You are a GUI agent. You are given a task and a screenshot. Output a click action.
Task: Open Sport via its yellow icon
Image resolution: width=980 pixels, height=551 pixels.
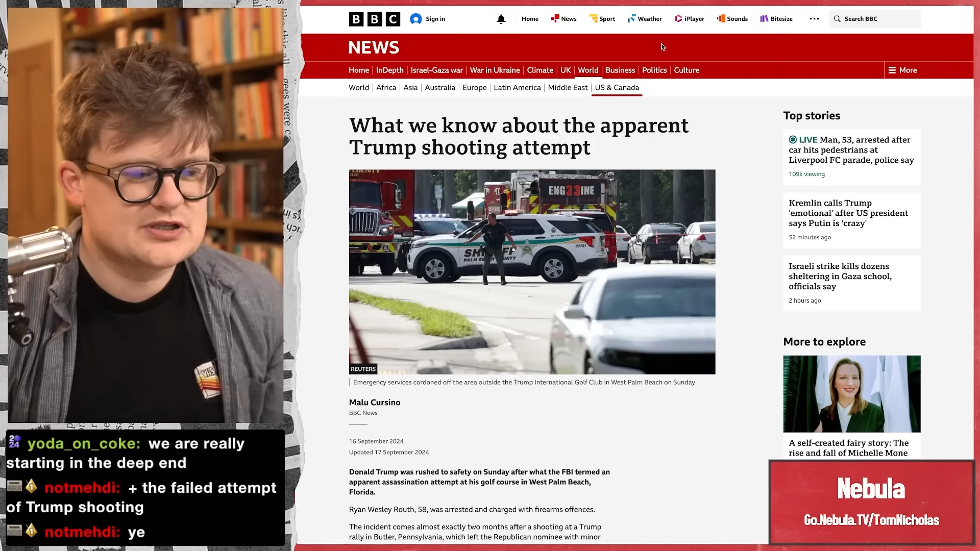pos(593,19)
